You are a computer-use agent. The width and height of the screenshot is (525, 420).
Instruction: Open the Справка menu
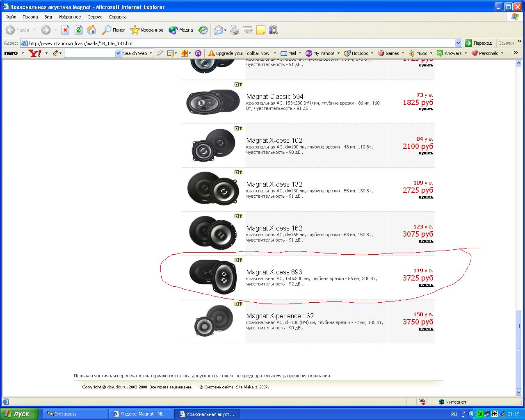[x=118, y=17]
